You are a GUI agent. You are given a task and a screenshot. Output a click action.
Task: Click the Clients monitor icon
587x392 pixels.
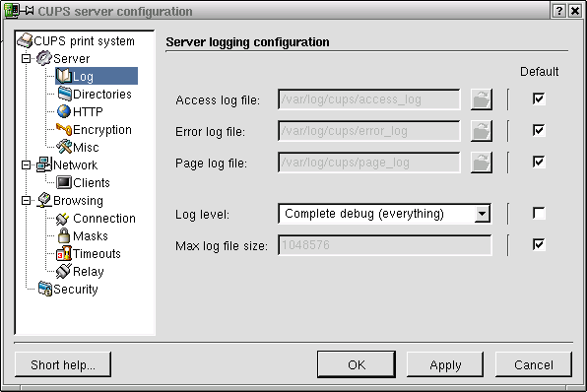64,182
